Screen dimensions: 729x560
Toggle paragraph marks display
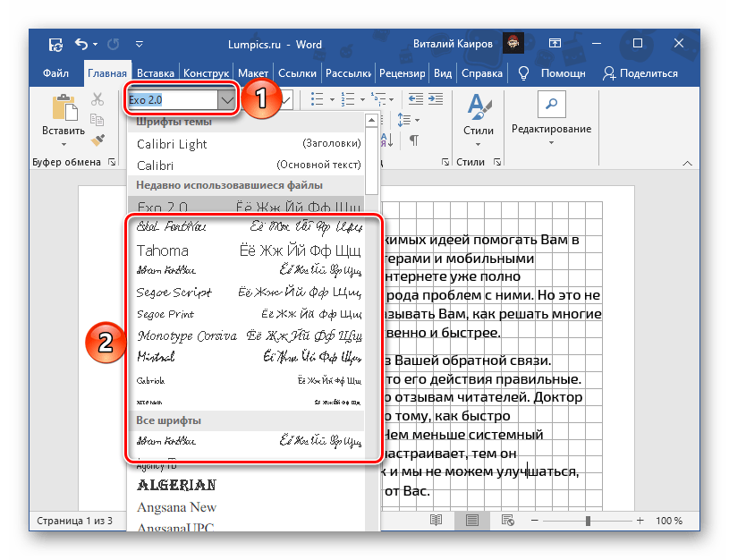414,141
